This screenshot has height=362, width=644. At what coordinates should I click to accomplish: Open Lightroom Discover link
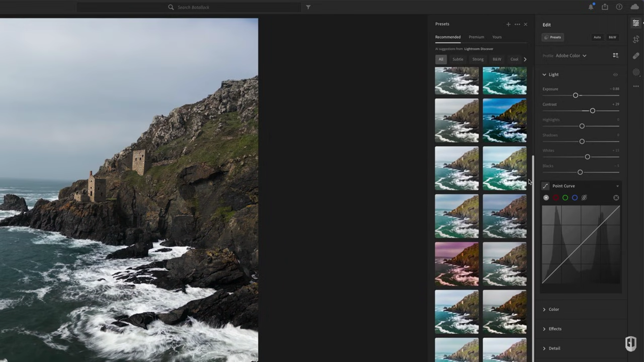click(479, 49)
